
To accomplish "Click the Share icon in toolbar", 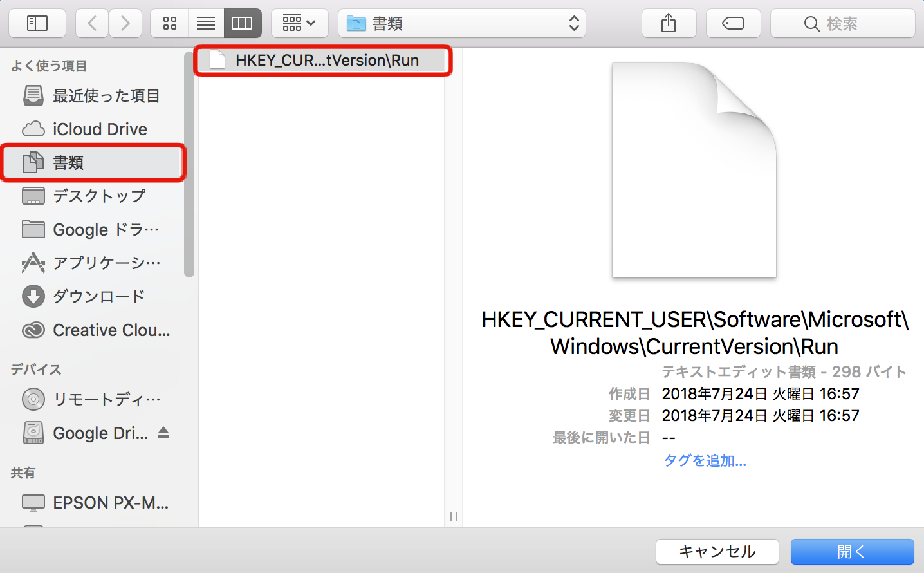I will [x=669, y=24].
